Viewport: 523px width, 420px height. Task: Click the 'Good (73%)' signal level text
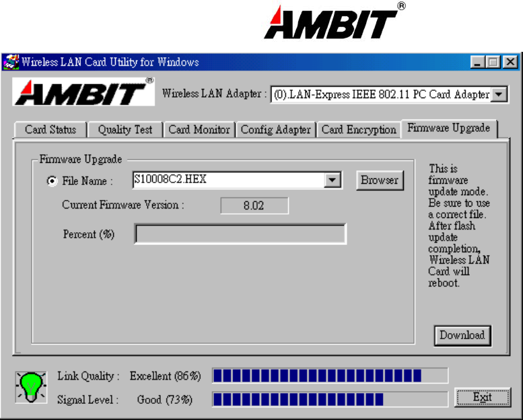point(165,400)
